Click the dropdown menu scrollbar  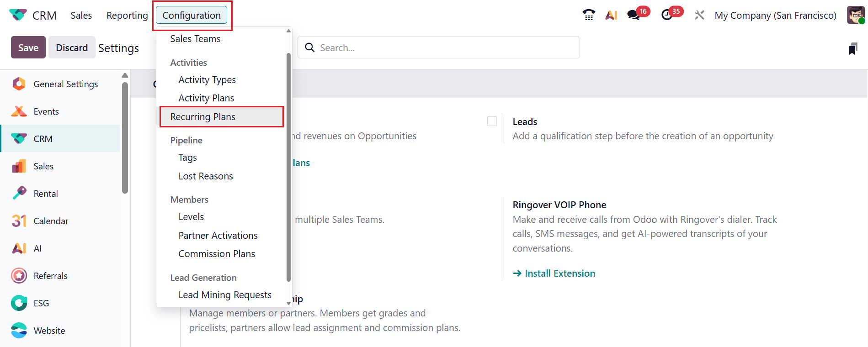point(288,167)
